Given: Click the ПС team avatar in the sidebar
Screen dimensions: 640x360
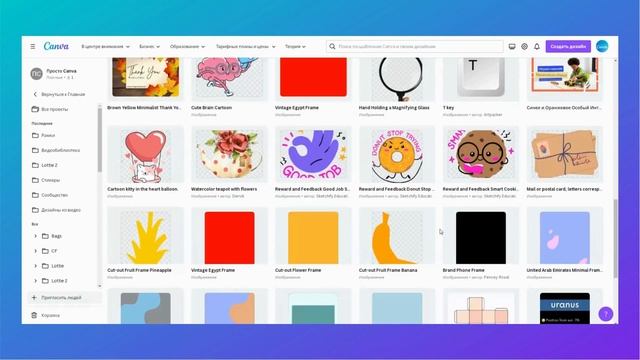Looking at the screenshot, I should (x=36, y=74).
